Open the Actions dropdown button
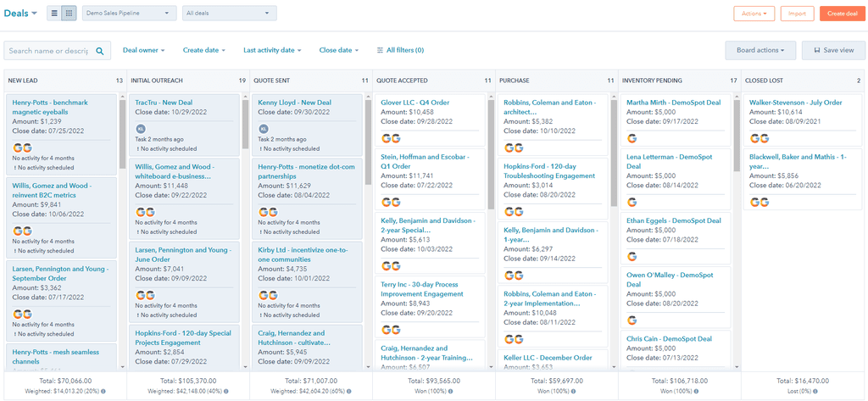868x401 pixels. point(754,14)
